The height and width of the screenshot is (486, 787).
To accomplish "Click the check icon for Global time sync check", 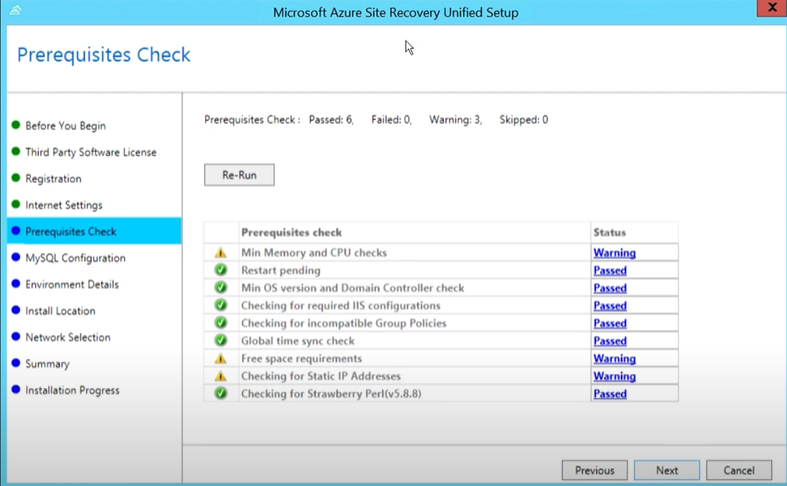I will 220,340.
